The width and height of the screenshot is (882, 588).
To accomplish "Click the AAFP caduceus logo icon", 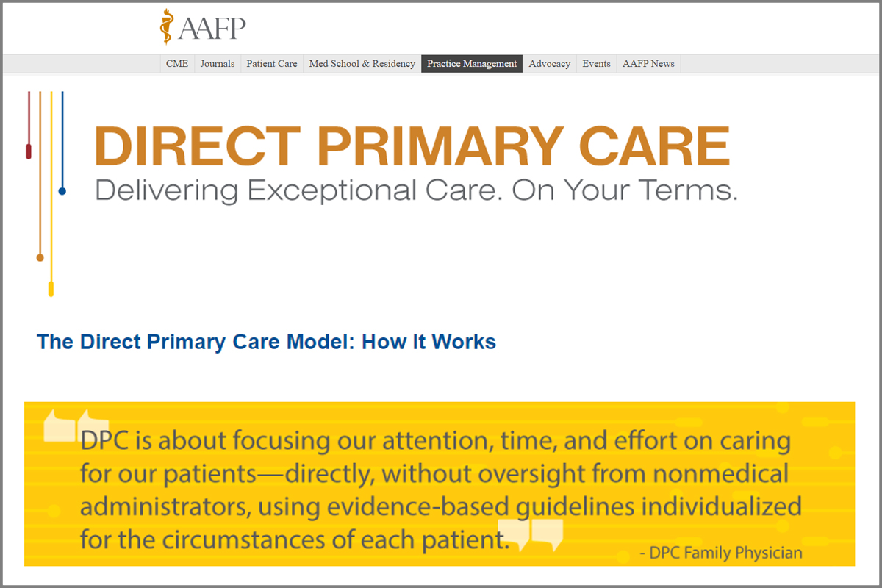I will point(168,26).
